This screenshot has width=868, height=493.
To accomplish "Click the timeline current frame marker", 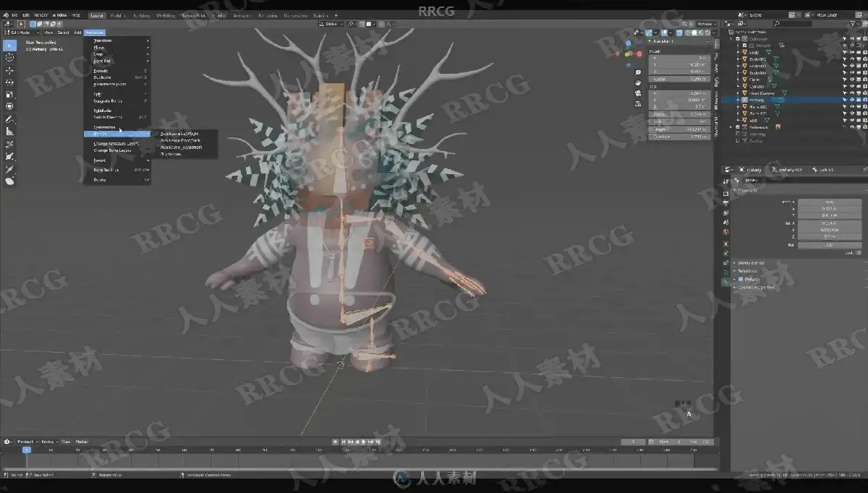I will (x=27, y=450).
